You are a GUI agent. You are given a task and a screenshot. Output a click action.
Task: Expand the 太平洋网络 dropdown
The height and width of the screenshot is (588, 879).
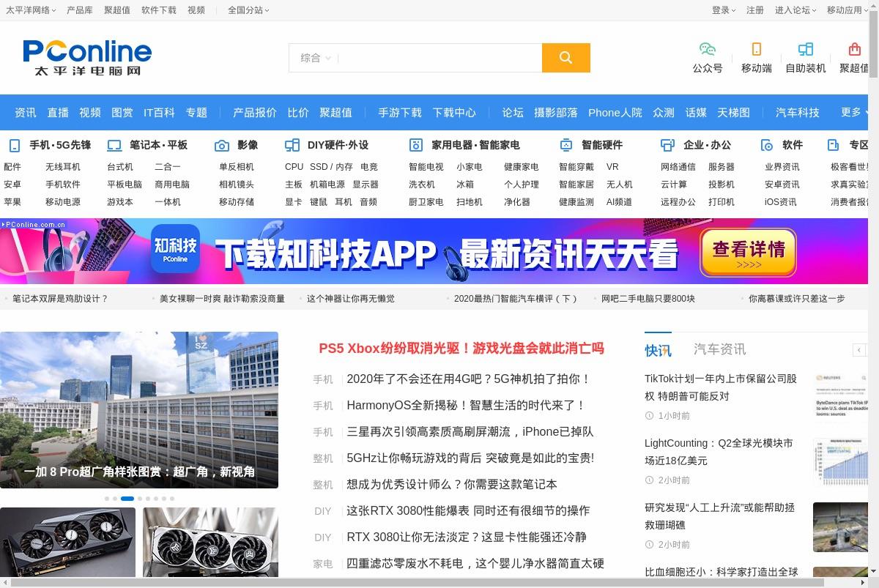click(x=31, y=10)
